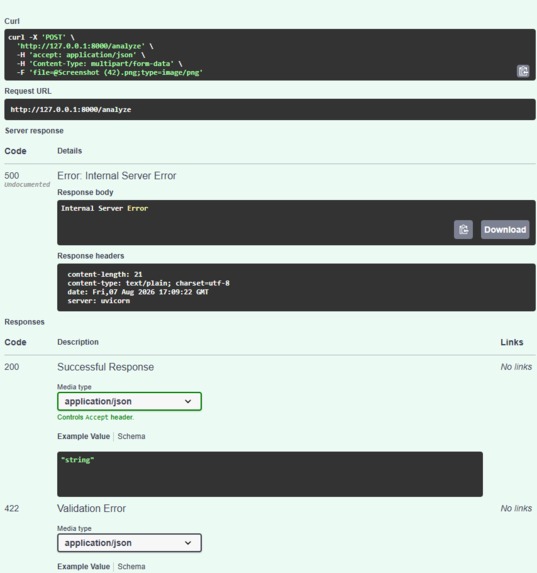This screenshot has width=537, height=573.
Task: Download the response body
Action: coord(505,229)
